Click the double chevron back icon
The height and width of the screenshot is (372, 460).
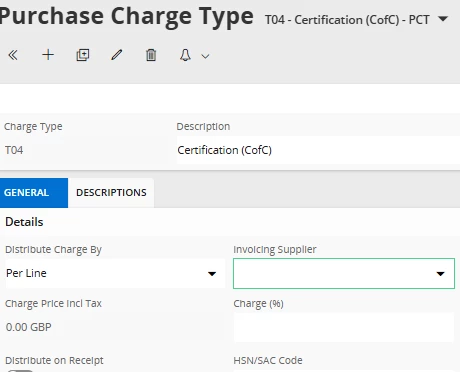(x=13, y=55)
